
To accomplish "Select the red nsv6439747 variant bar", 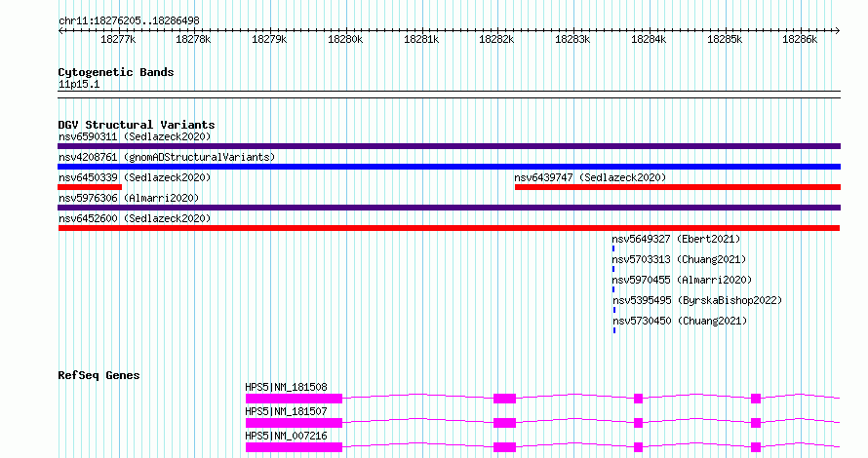I will 678,187.
